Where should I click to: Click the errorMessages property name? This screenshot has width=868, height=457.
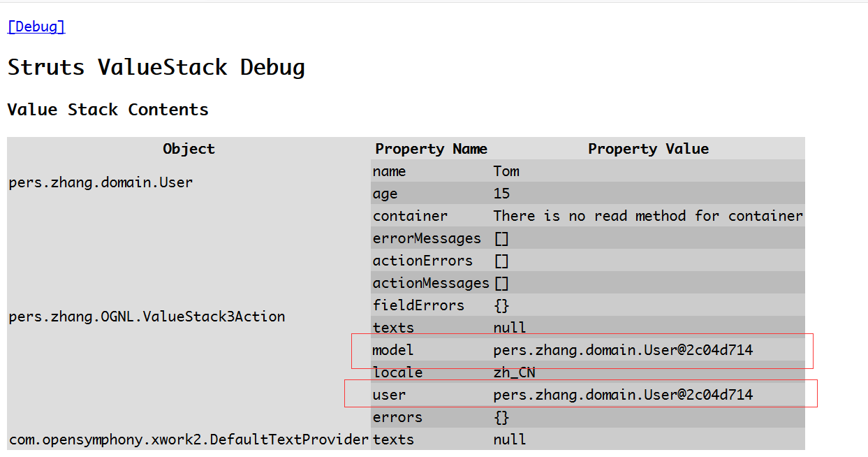(x=427, y=238)
